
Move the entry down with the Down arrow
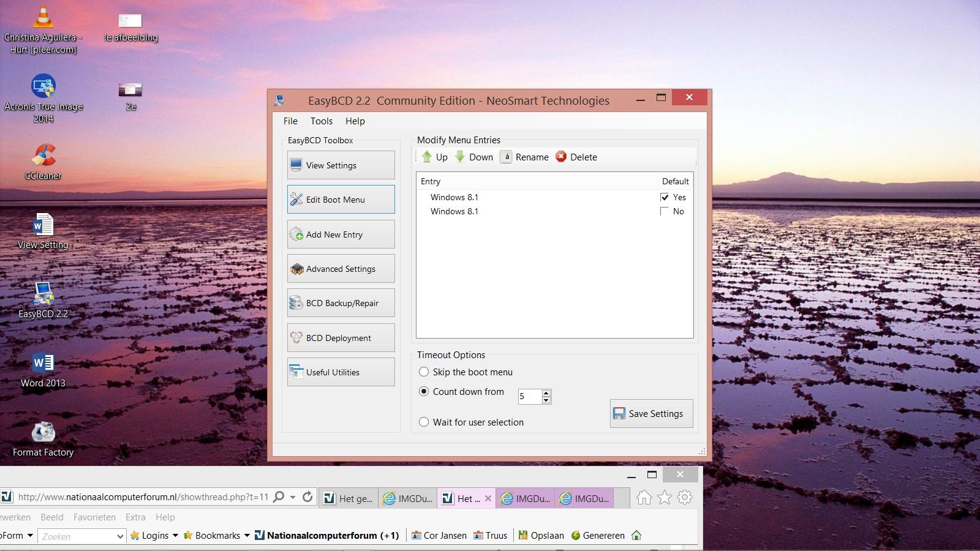point(473,157)
